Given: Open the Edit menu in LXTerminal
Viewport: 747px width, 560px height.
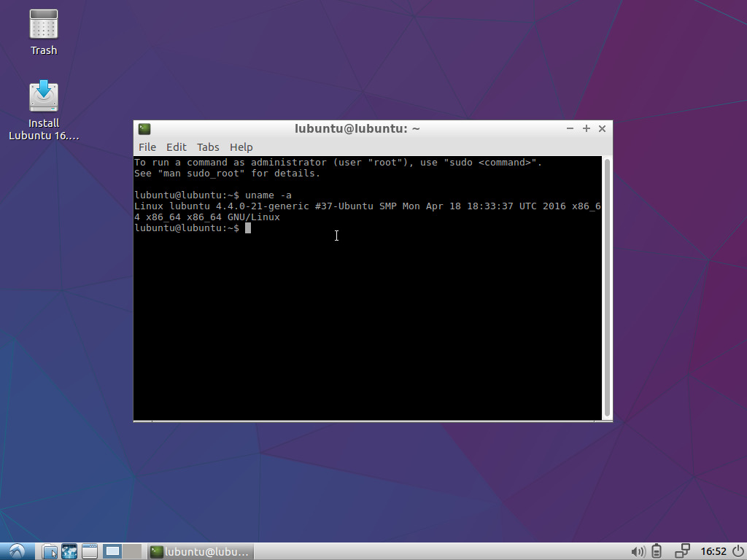Looking at the screenshot, I should point(176,147).
